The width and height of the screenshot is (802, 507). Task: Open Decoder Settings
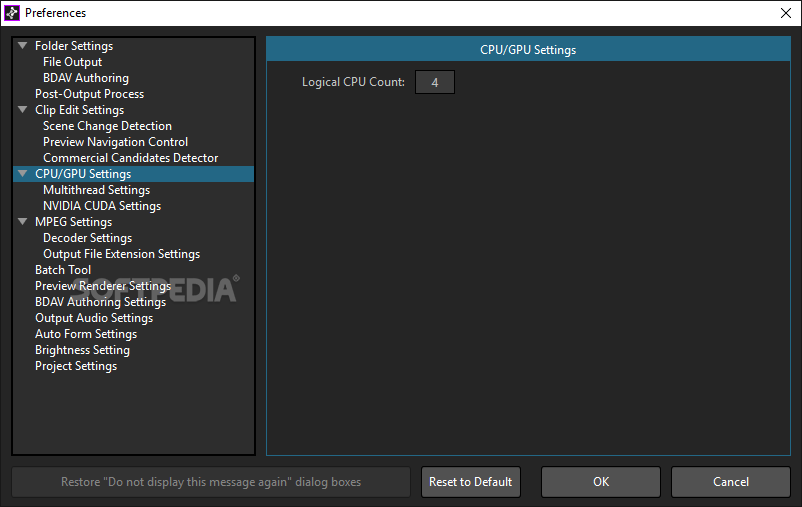click(x=87, y=238)
